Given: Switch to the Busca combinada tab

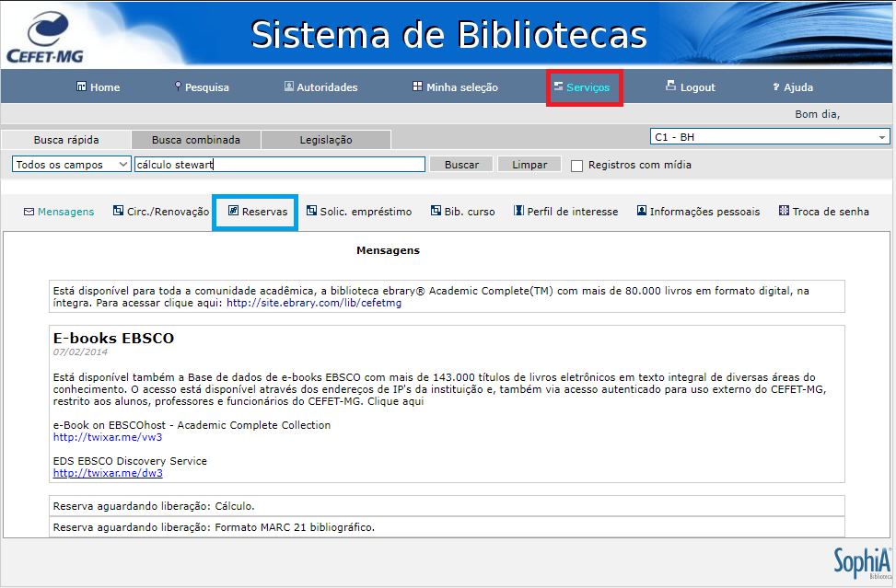Looking at the screenshot, I should 196,140.
